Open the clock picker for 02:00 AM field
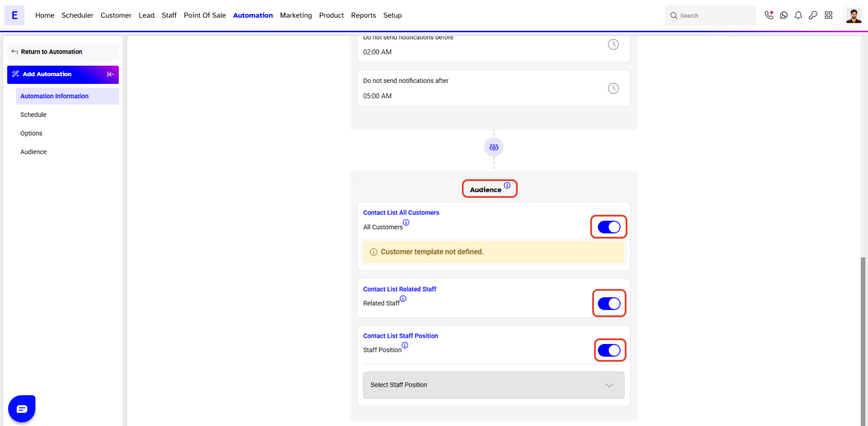868x426 pixels. (x=613, y=45)
